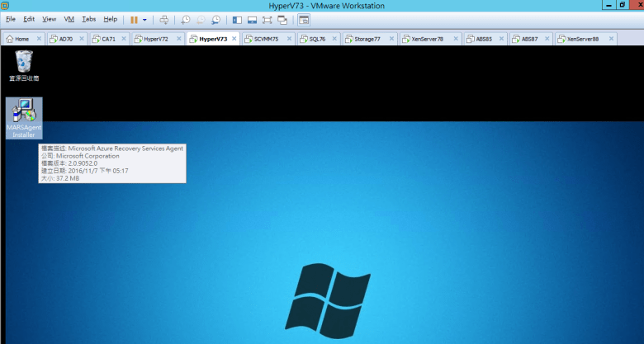Enter full screen mode icon
Image resolution: width=644 pixels, height=344 pixels.
[267, 19]
